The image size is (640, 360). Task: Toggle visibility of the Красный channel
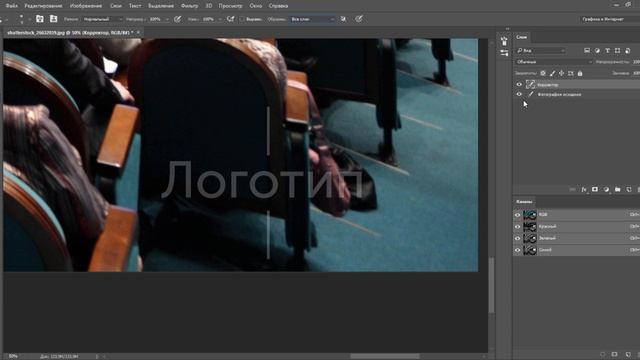click(518, 227)
